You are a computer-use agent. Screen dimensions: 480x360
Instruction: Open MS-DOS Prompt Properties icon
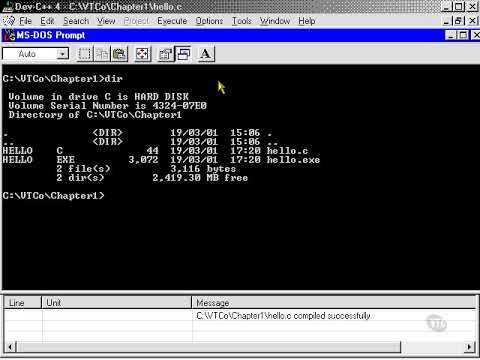coord(166,54)
